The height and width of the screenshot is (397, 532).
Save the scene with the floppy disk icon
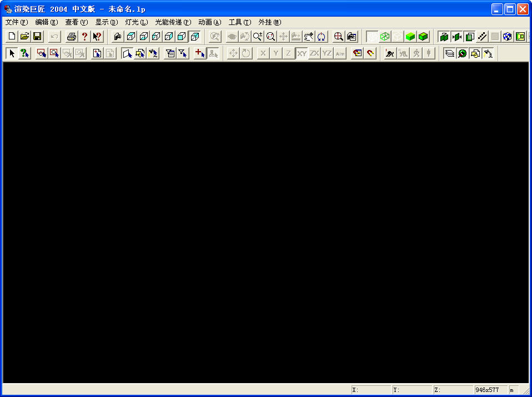[37, 37]
